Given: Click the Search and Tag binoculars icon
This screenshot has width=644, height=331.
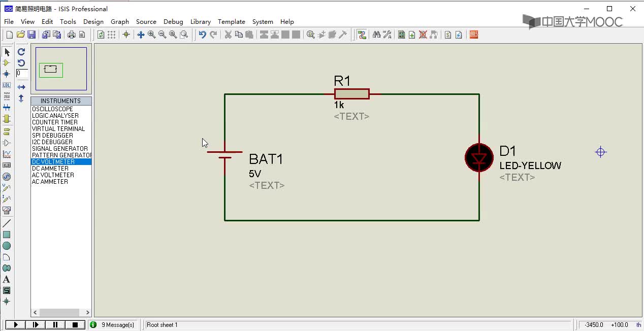Looking at the screenshot, I should pos(376,35).
